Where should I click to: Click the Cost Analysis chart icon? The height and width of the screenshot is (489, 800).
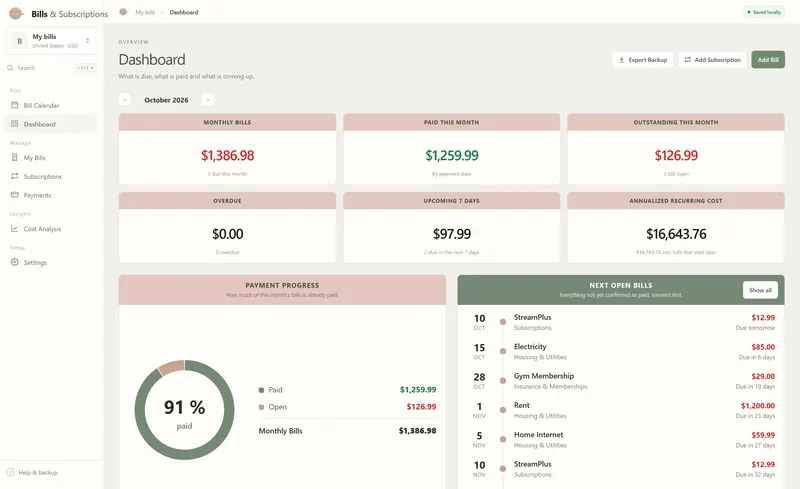click(x=14, y=229)
